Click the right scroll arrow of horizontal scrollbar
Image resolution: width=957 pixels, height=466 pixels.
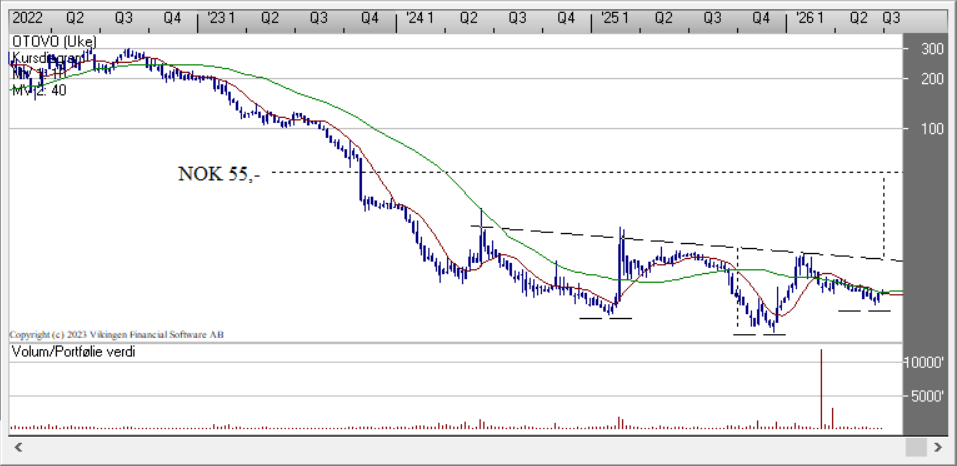click(x=938, y=448)
